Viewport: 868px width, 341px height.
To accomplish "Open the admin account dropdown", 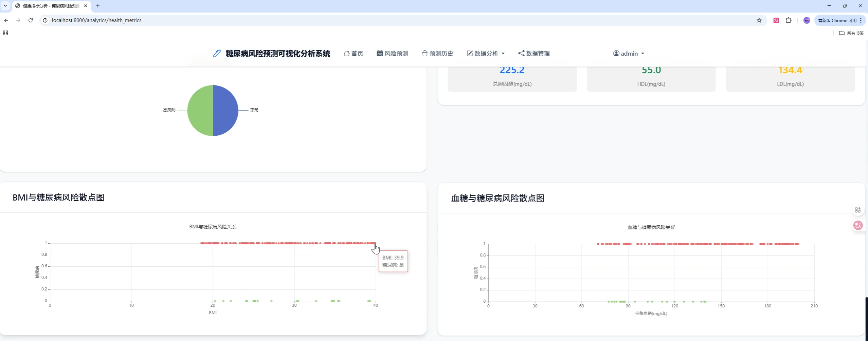I will click(628, 53).
